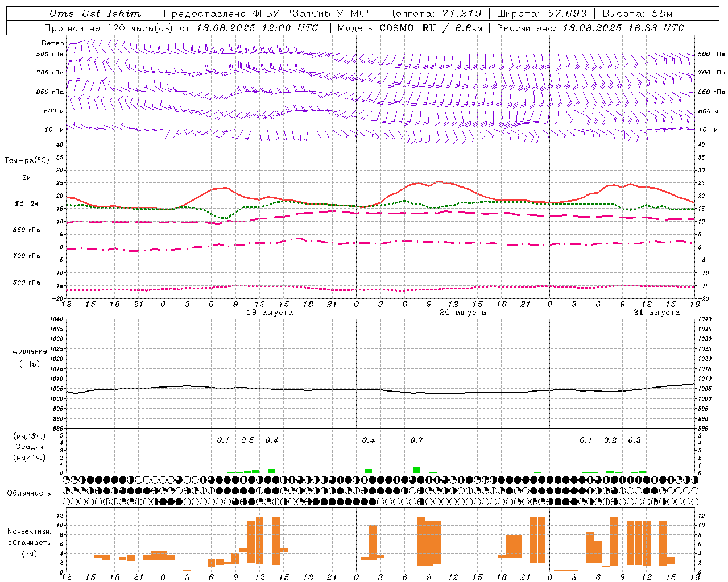Click the (км) convective cloud unit label

pyautogui.click(x=30, y=554)
